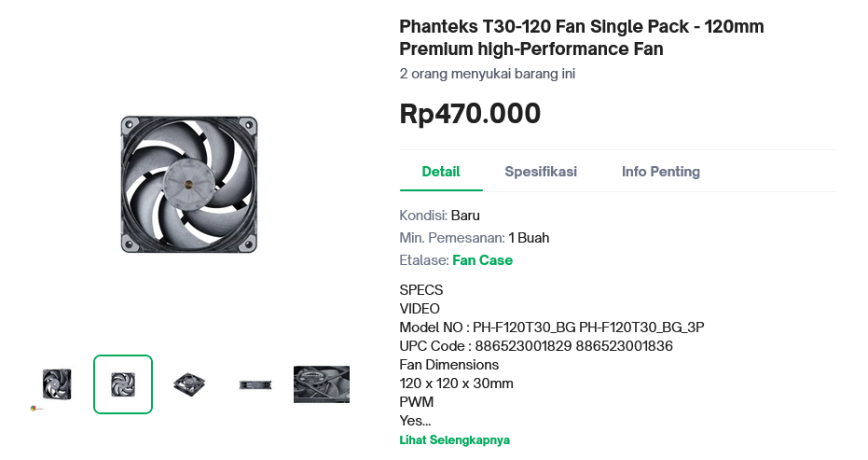Switch to the Spesifikasi tab
868x460 pixels.
[541, 172]
